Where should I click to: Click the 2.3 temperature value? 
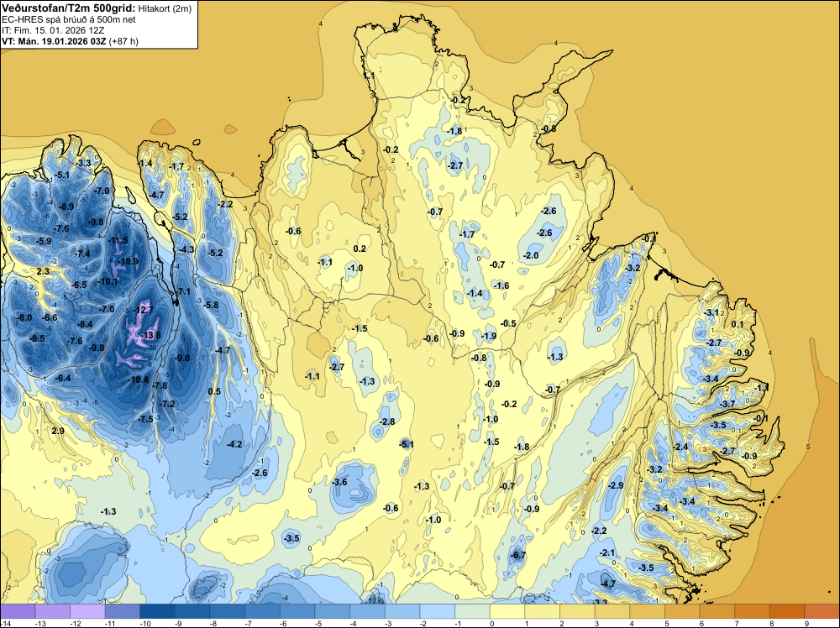point(43,271)
